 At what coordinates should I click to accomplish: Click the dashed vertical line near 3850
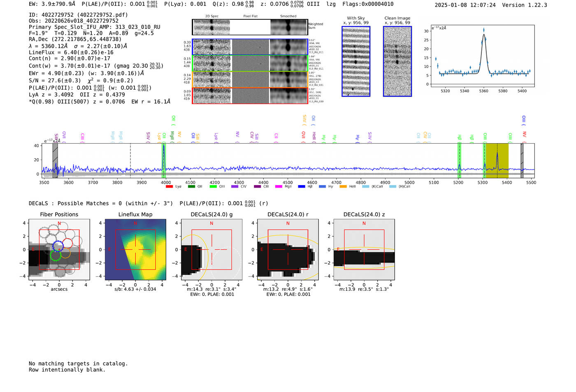tap(130, 160)
